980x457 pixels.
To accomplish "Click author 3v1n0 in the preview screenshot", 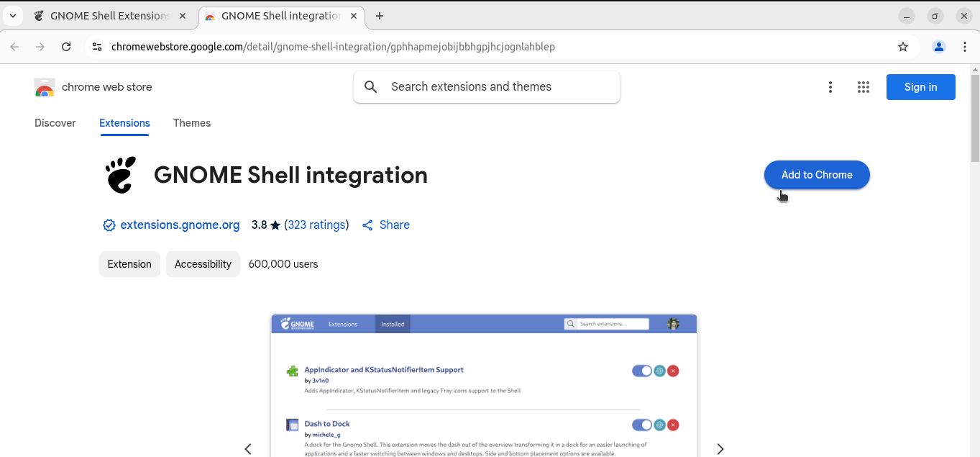I will pos(321,381).
